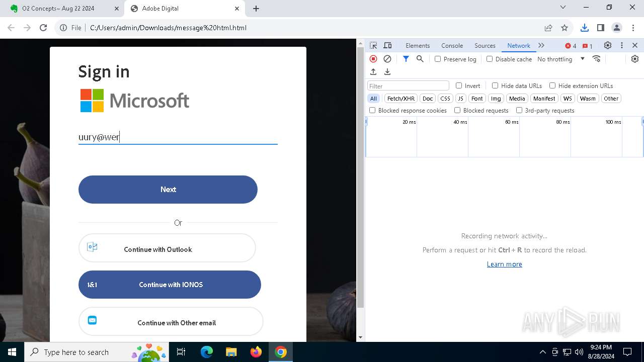Open Chrome three-dot menu

click(632, 28)
